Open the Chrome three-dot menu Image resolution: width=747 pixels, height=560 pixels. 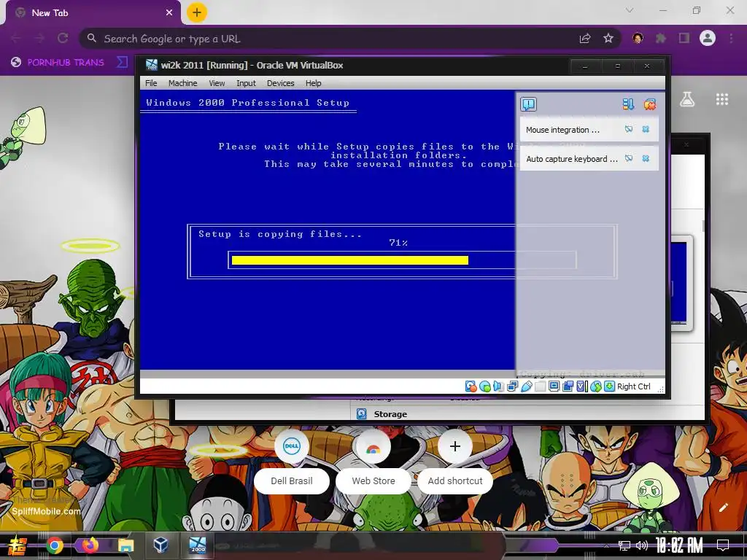click(x=731, y=38)
